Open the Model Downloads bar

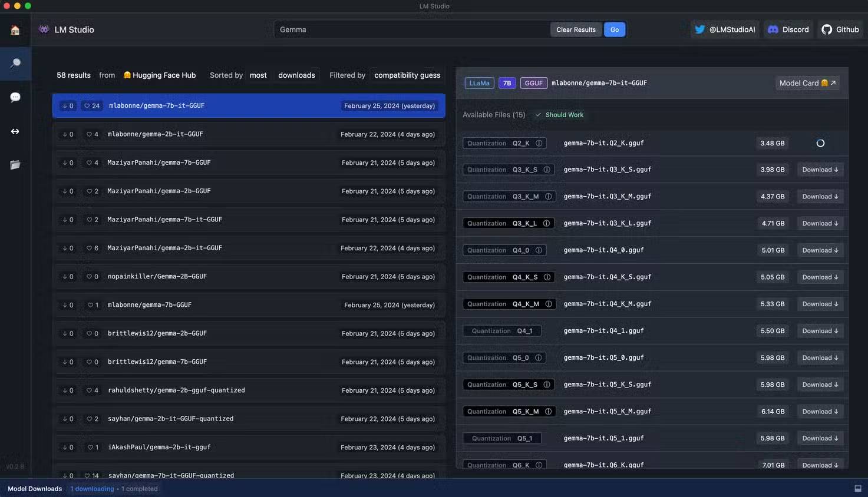coord(434,489)
